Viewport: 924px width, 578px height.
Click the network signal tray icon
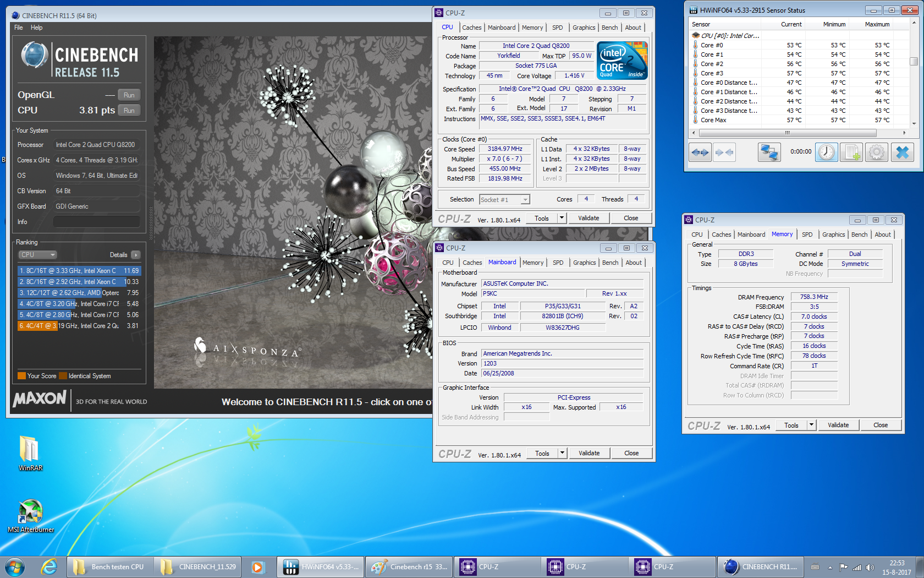tap(857, 568)
